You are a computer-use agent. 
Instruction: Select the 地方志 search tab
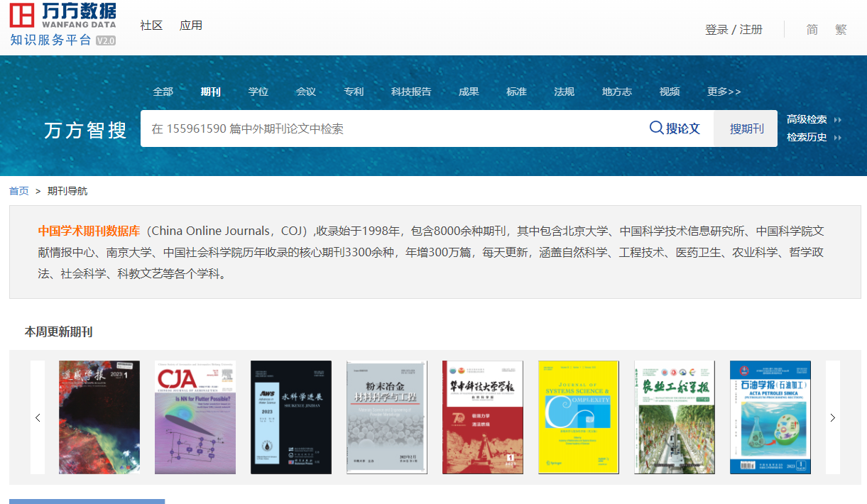point(616,92)
